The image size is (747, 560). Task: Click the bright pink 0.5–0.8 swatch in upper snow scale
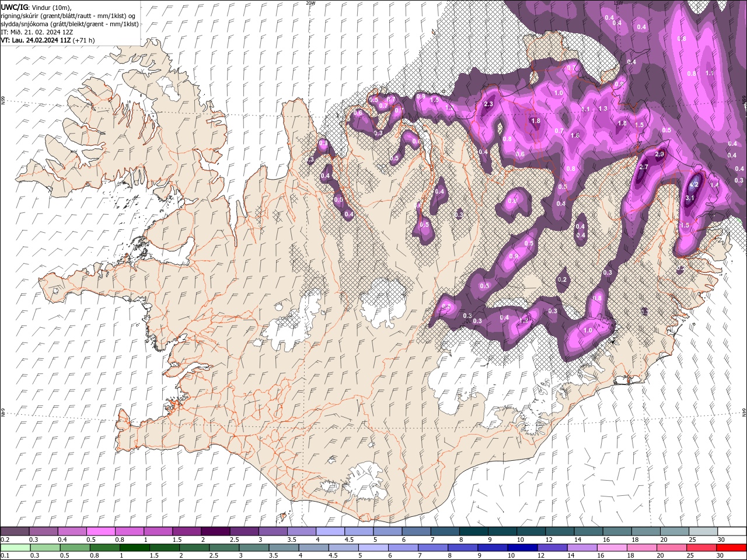coord(101,531)
